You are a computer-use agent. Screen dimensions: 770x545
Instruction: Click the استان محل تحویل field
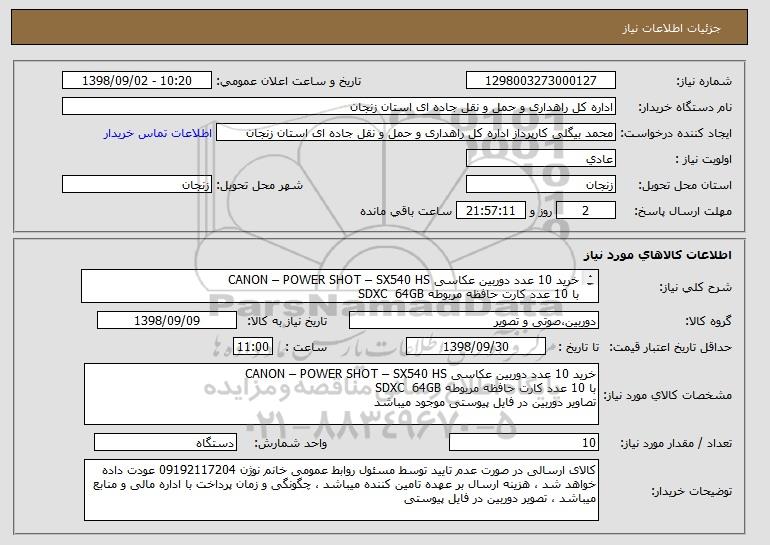[x=541, y=185]
